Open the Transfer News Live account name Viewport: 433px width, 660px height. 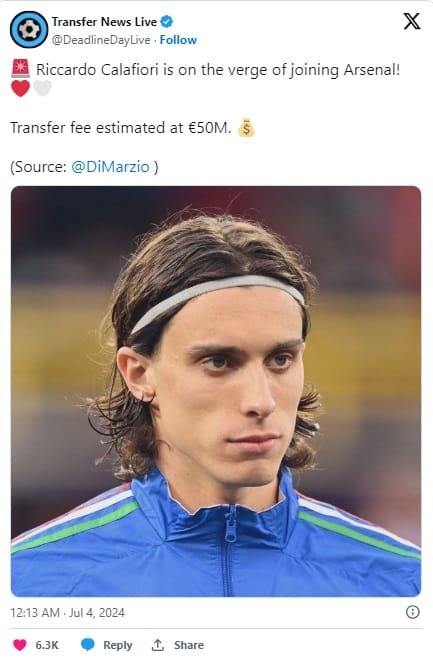(x=104, y=21)
